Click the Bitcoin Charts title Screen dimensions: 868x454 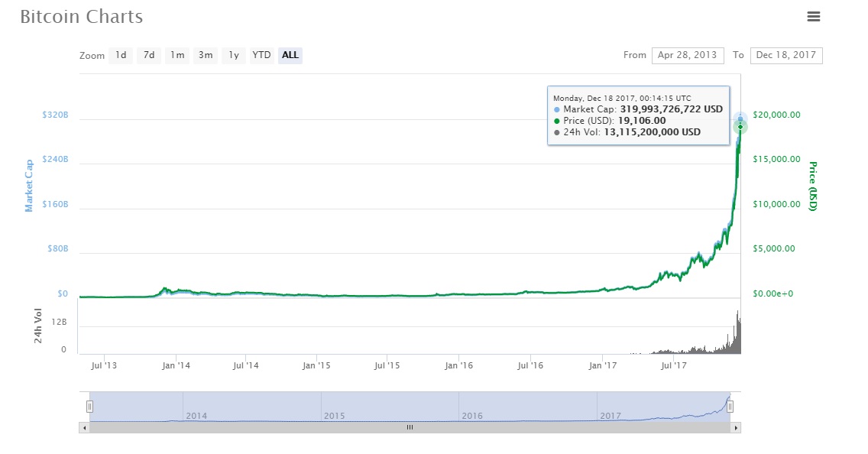coord(81,17)
